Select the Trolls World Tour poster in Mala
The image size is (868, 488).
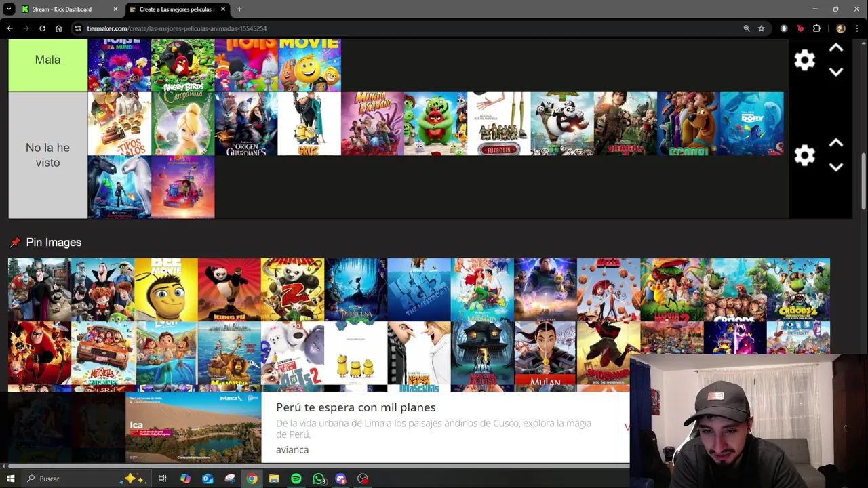119,65
